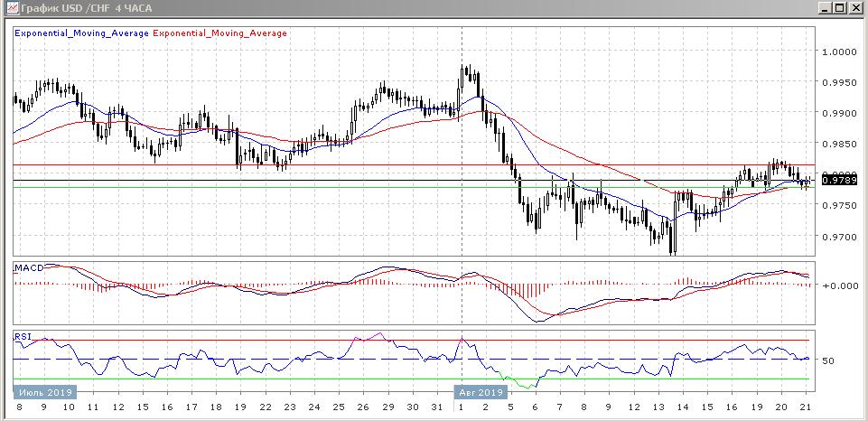Select the red Exponential_Moving_Average label
The width and height of the screenshot is (868, 421).
(x=220, y=33)
